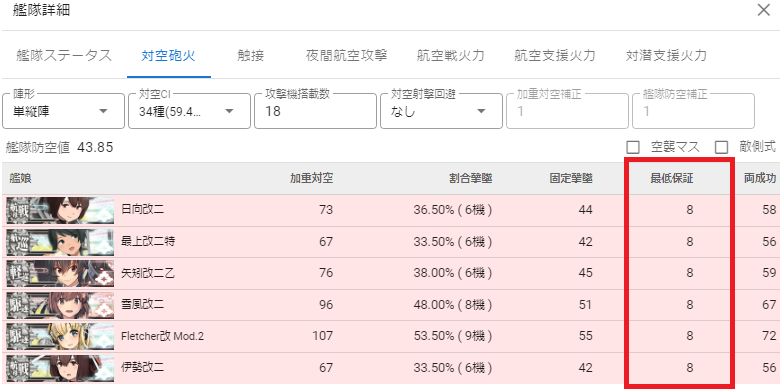Open the 航空戦火力 tab

tap(450, 56)
